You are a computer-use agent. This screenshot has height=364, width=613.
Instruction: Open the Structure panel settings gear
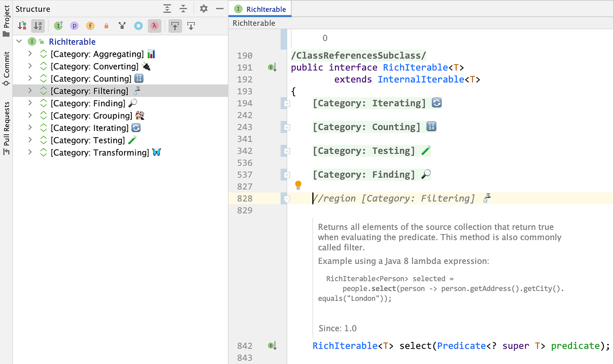(204, 9)
